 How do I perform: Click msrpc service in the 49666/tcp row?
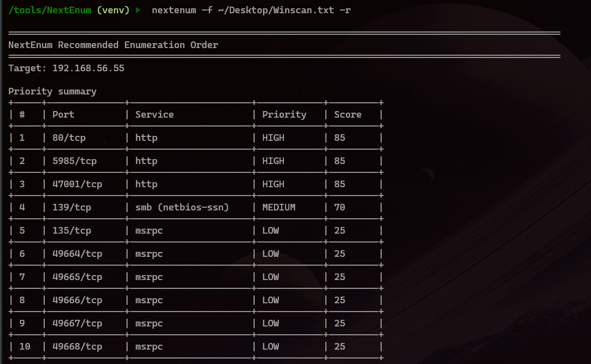pyautogui.click(x=149, y=300)
